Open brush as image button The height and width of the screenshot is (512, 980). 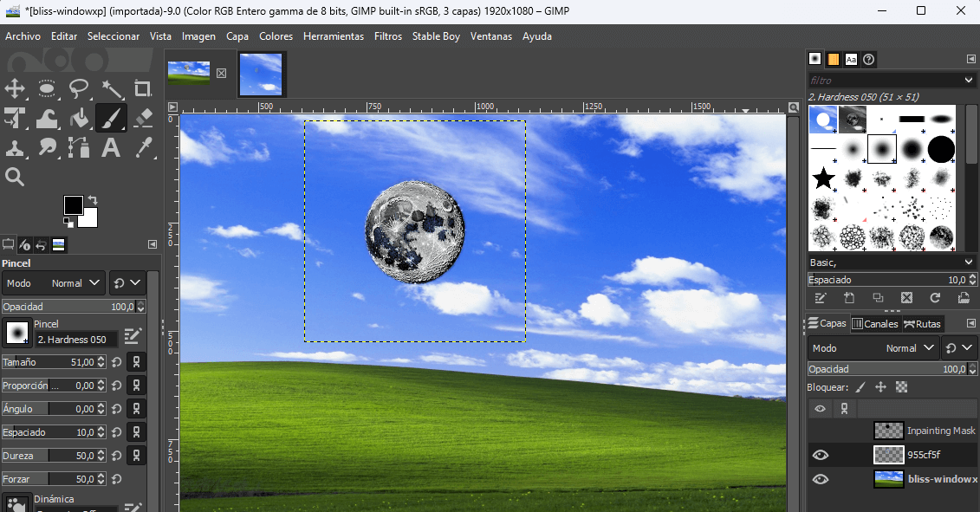964,298
